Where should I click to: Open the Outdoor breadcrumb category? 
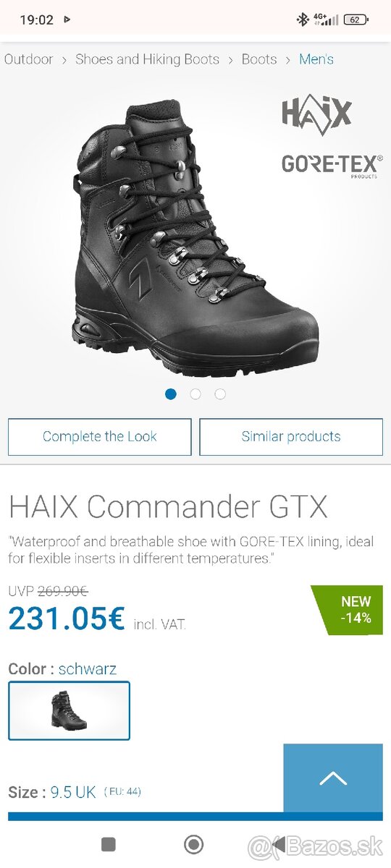tap(29, 59)
